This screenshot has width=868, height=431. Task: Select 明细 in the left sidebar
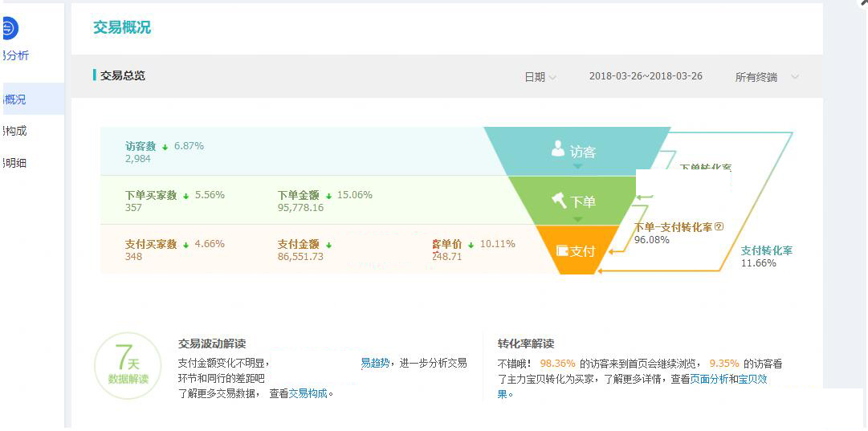coord(15,163)
